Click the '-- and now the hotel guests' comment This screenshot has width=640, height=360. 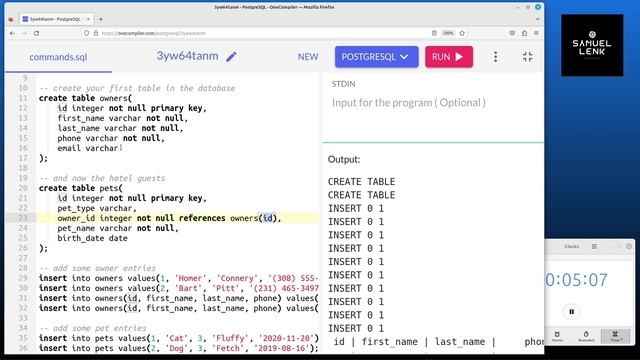tap(102, 178)
